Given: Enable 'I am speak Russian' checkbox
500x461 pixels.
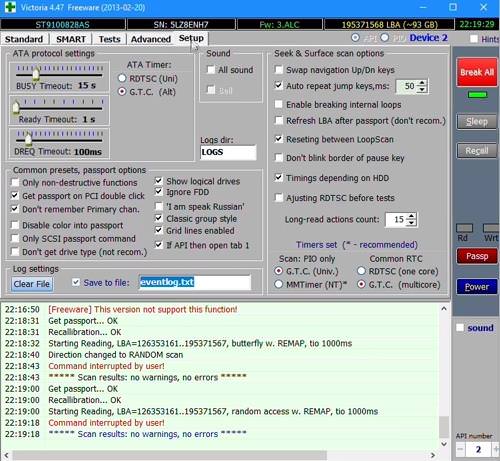Looking at the screenshot, I should tap(159, 206).
